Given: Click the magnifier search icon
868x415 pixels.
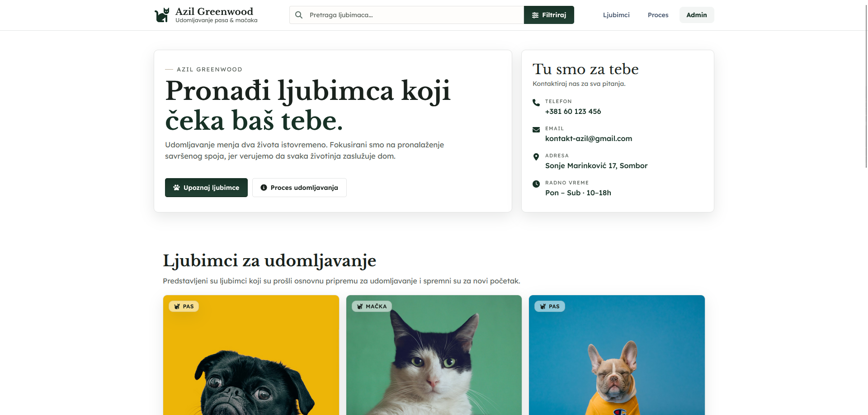Looking at the screenshot, I should (299, 15).
